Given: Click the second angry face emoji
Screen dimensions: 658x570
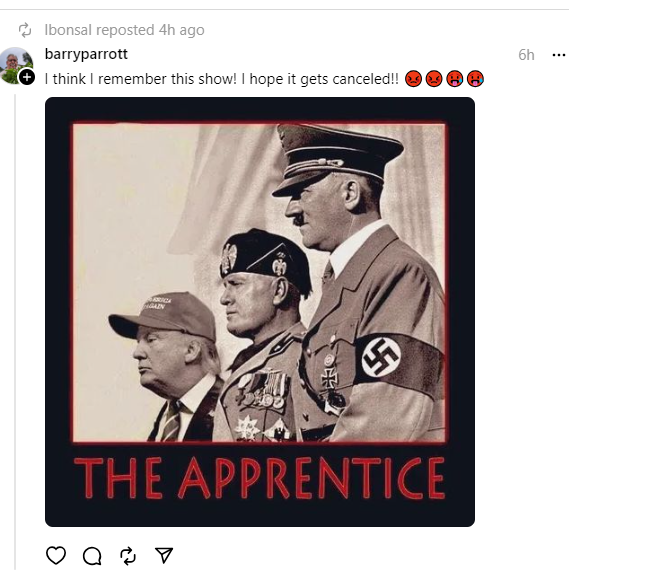Looking at the screenshot, I should (x=434, y=79).
